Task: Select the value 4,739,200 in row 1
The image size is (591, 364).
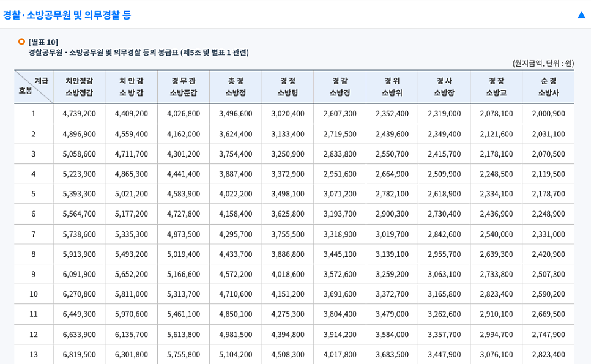Action: (79, 113)
